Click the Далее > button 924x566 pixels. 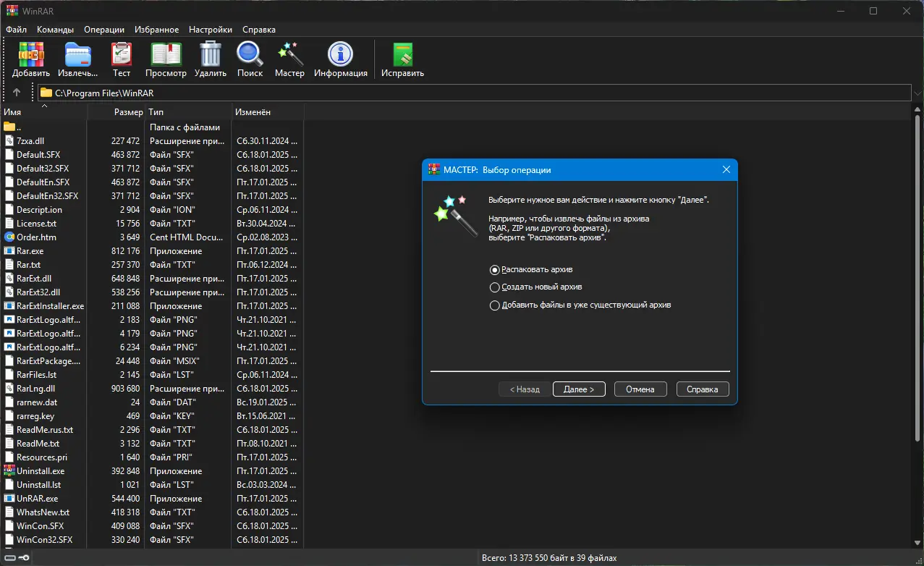pos(579,389)
